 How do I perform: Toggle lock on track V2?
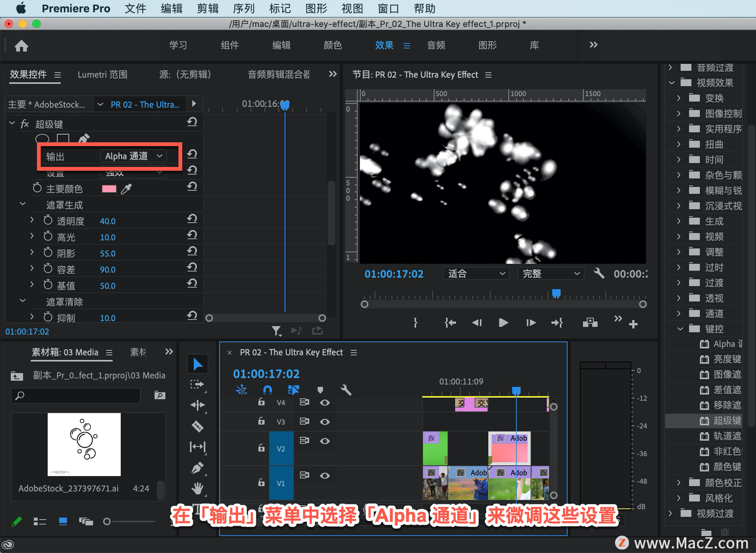click(261, 448)
